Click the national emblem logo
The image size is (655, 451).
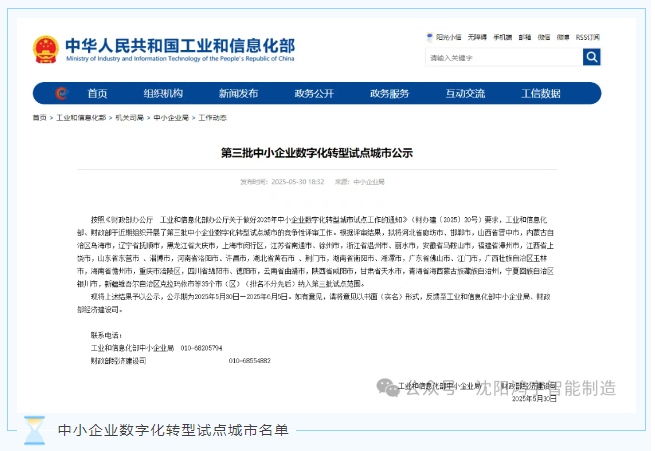pos(46,50)
